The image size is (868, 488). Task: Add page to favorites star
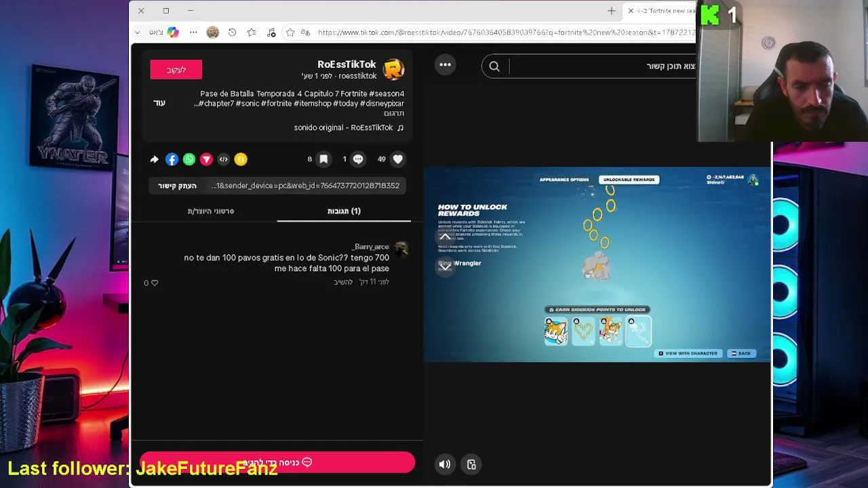tap(290, 33)
